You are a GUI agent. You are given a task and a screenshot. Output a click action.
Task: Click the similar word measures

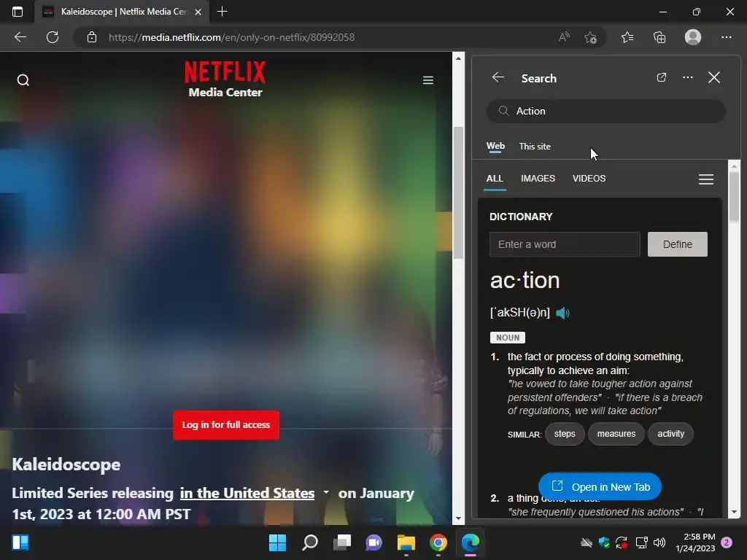[x=616, y=434]
